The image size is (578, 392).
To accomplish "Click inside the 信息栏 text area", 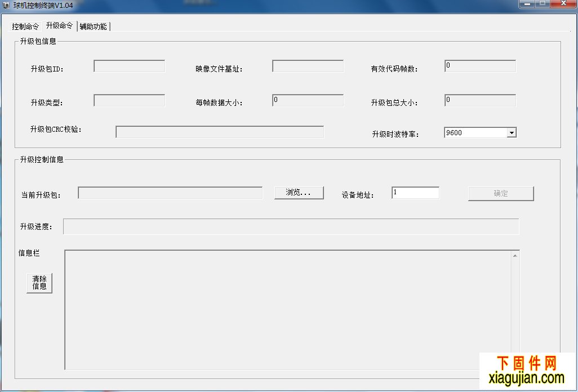I will (288, 310).
